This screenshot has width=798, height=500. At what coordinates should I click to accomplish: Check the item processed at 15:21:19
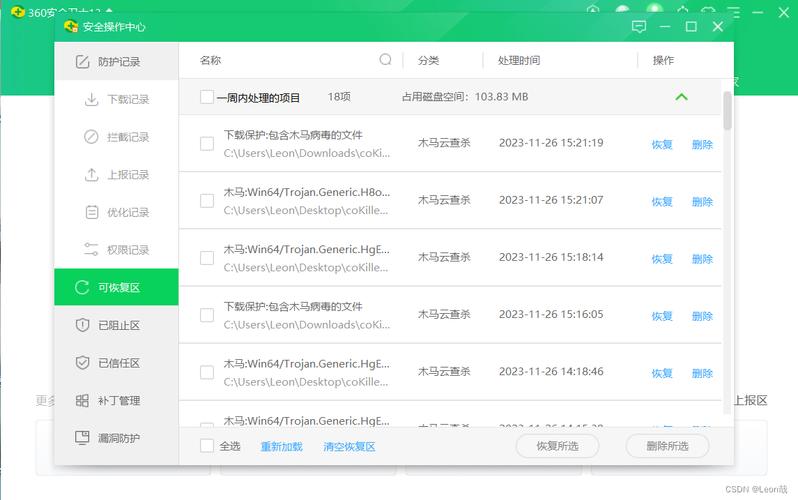point(207,144)
